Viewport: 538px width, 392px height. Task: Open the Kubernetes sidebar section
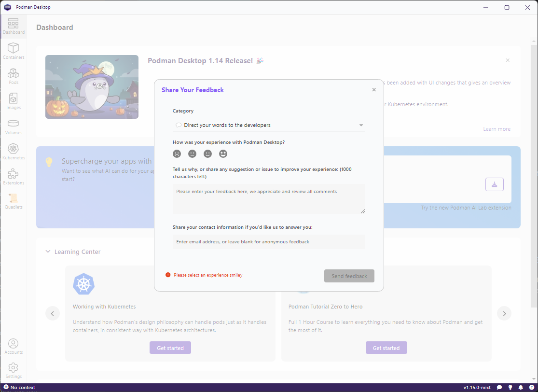(x=14, y=149)
